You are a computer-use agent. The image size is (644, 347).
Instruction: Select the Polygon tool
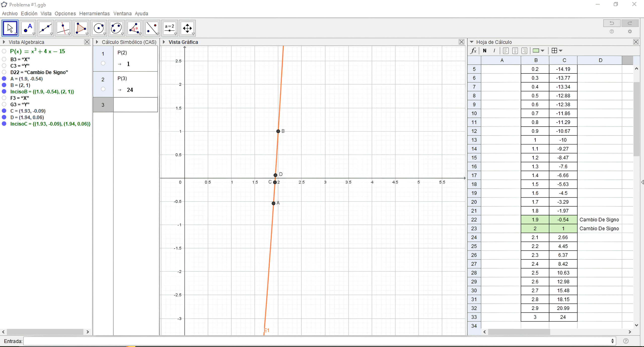[x=81, y=28]
